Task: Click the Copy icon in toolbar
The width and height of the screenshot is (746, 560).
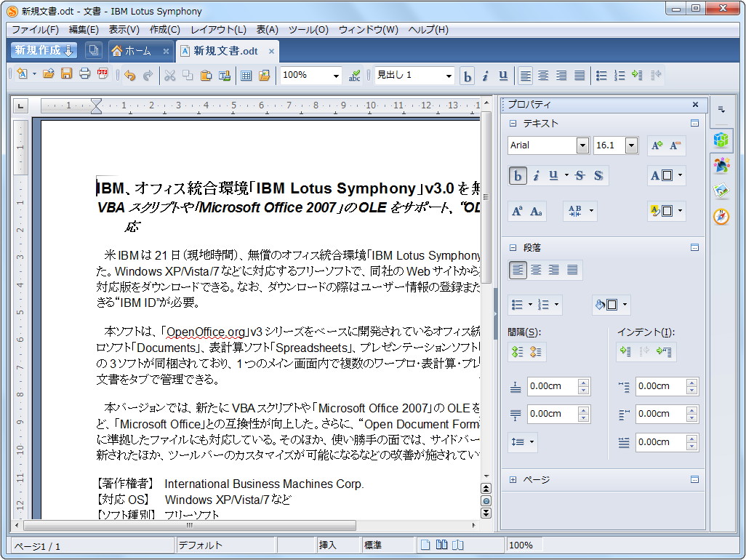Action: (188, 75)
